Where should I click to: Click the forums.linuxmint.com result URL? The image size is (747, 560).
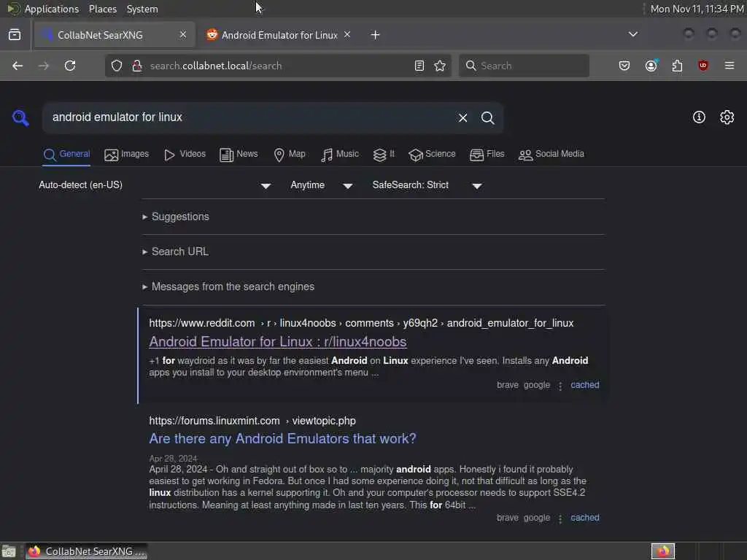pos(252,421)
